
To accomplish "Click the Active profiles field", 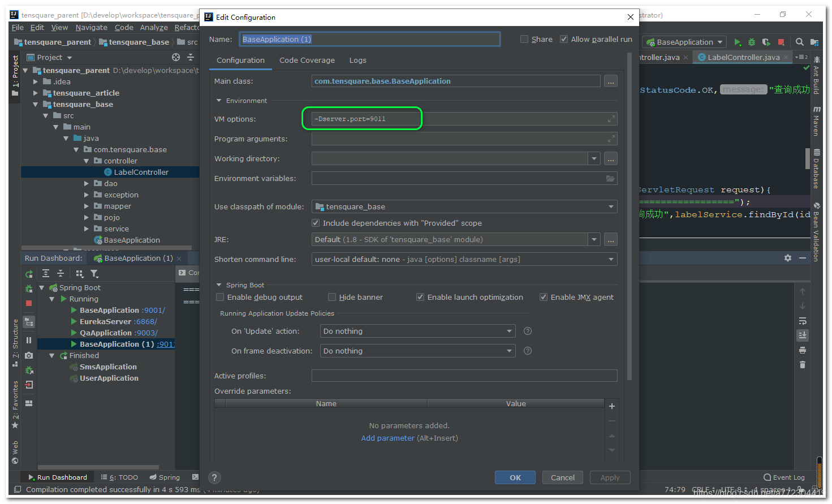I will 464,376.
